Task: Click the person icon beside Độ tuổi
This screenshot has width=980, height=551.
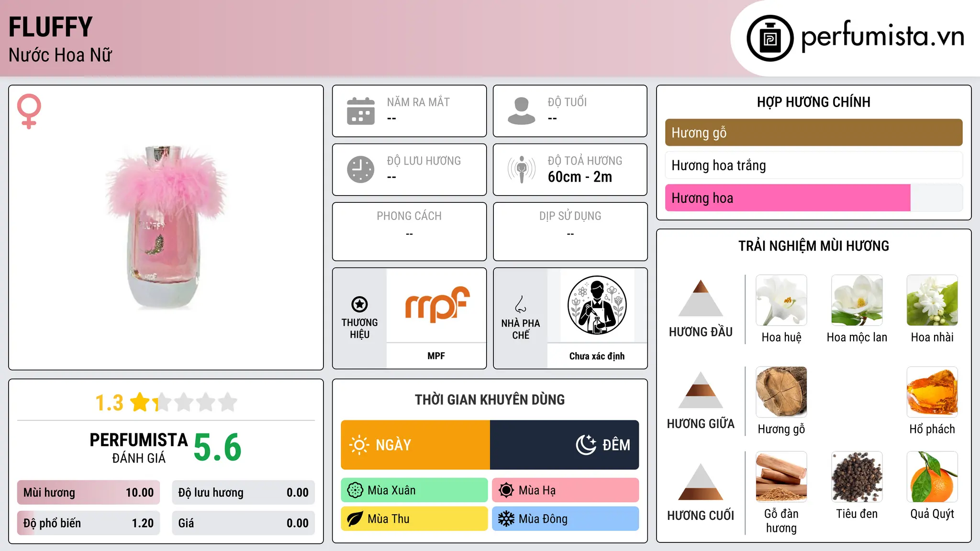Action: 522,111
